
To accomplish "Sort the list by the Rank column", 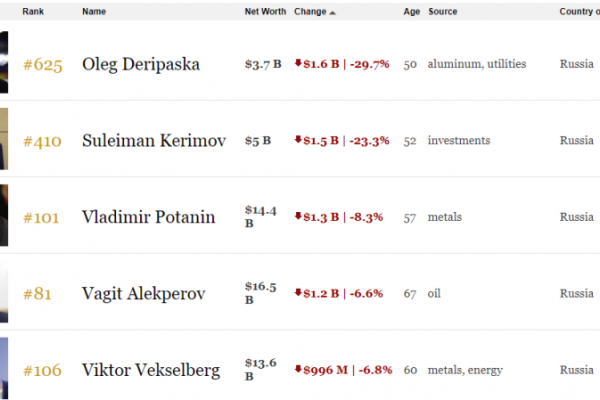I will click(31, 12).
